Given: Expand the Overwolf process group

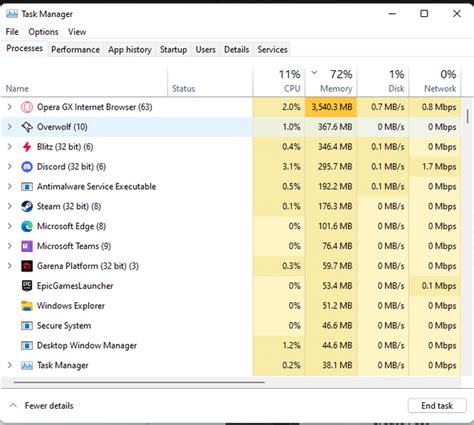Looking at the screenshot, I should pos(10,127).
